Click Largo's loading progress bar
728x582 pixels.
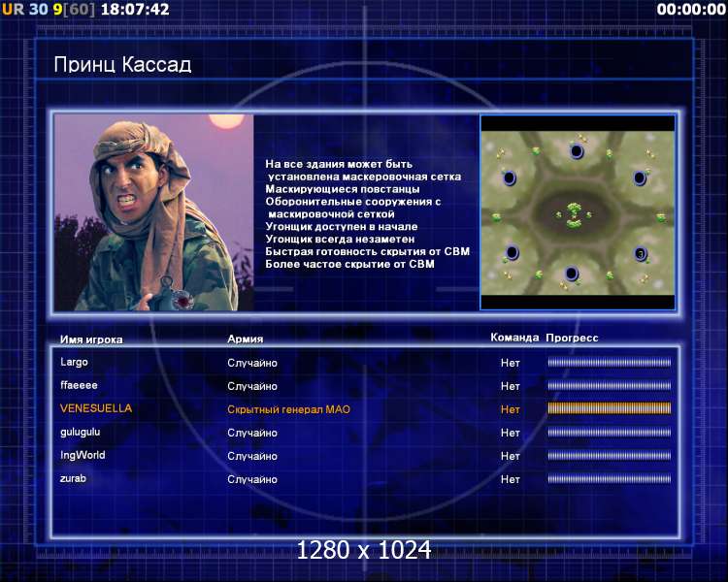[x=610, y=363]
